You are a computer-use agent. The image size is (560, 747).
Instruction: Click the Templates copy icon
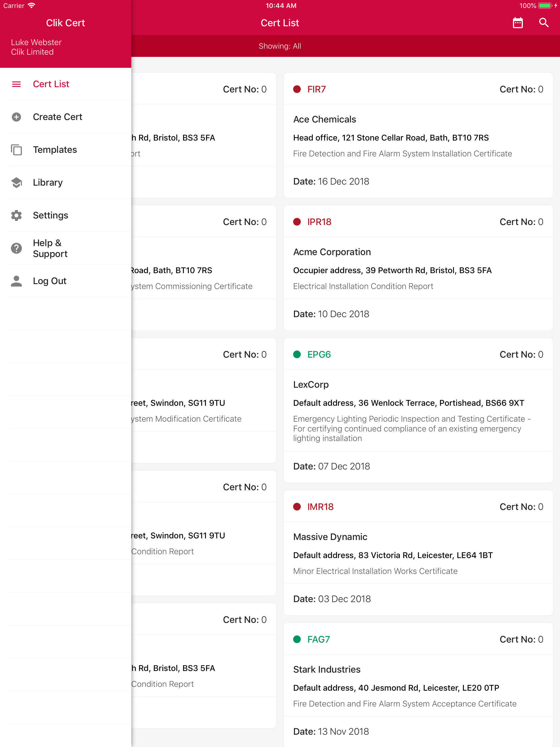coord(16,150)
